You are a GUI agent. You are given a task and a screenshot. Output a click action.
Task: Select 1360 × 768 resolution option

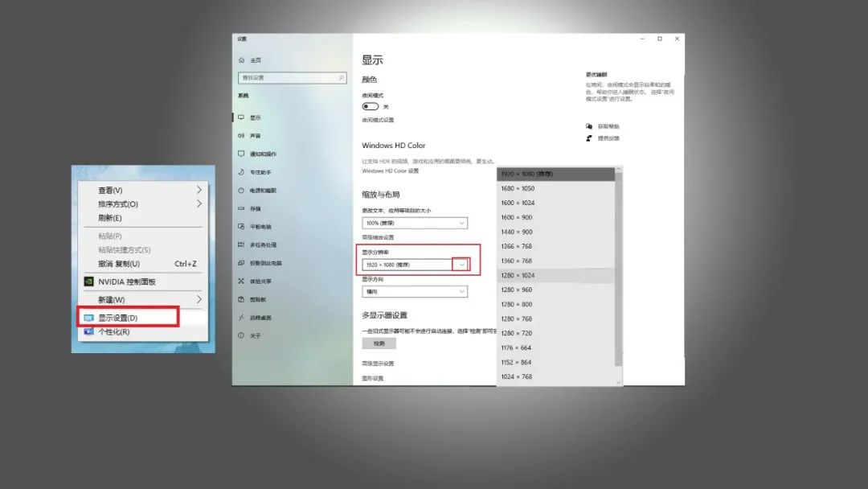[556, 261]
